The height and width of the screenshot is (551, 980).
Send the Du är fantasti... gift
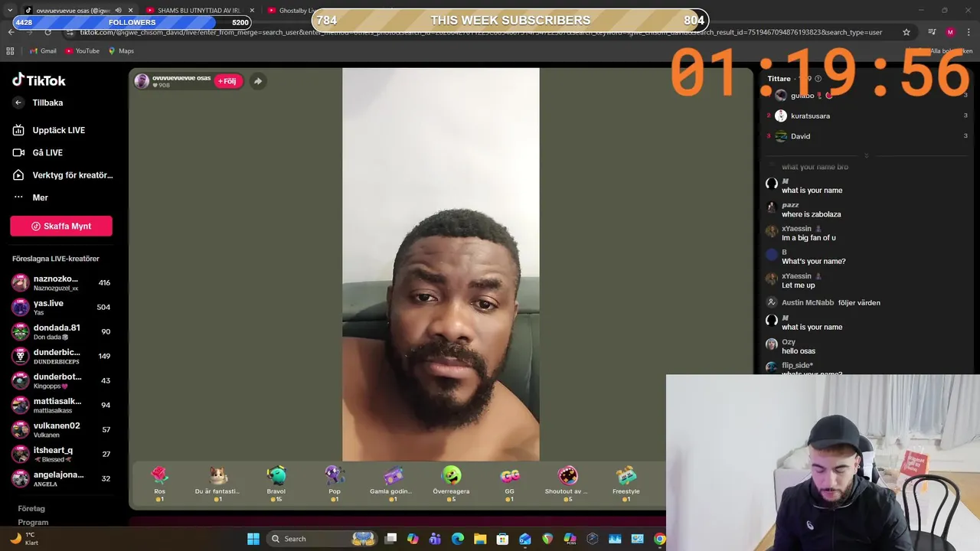[217, 484]
